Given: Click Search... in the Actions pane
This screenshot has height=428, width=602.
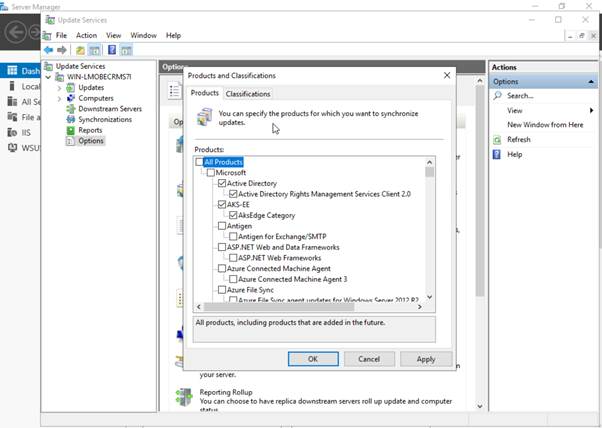Looking at the screenshot, I should point(520,96).
